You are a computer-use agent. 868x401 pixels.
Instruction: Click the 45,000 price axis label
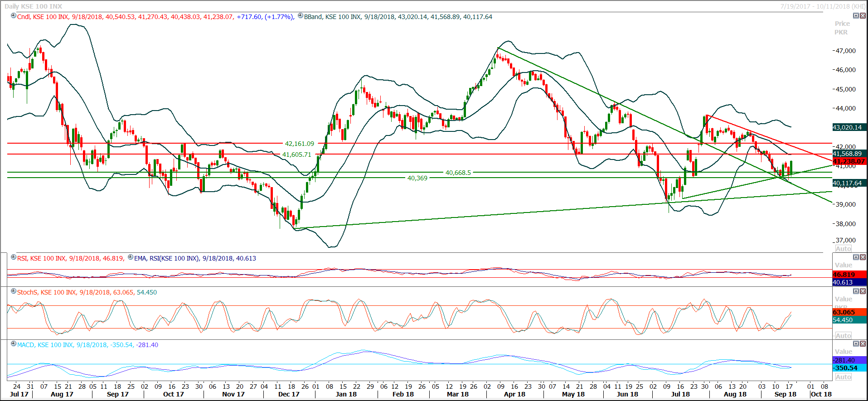pos(846,89)
